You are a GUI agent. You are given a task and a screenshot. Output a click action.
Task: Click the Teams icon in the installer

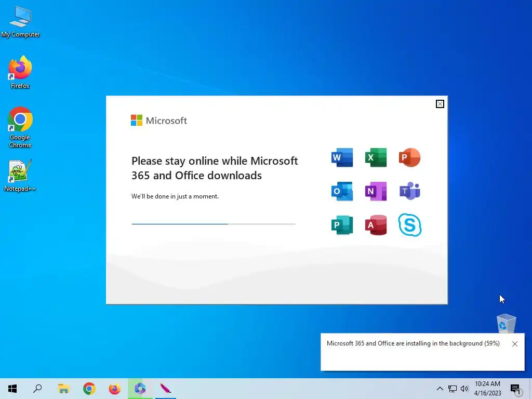tap(409, 191)
